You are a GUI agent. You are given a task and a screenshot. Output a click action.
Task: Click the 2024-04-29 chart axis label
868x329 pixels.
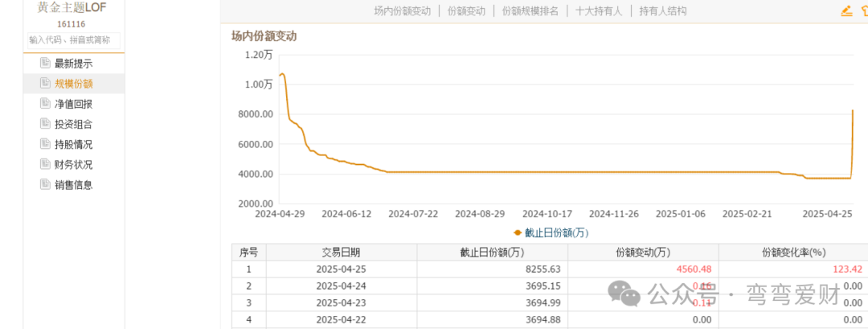pyautogui.click(x=280, y=214)
